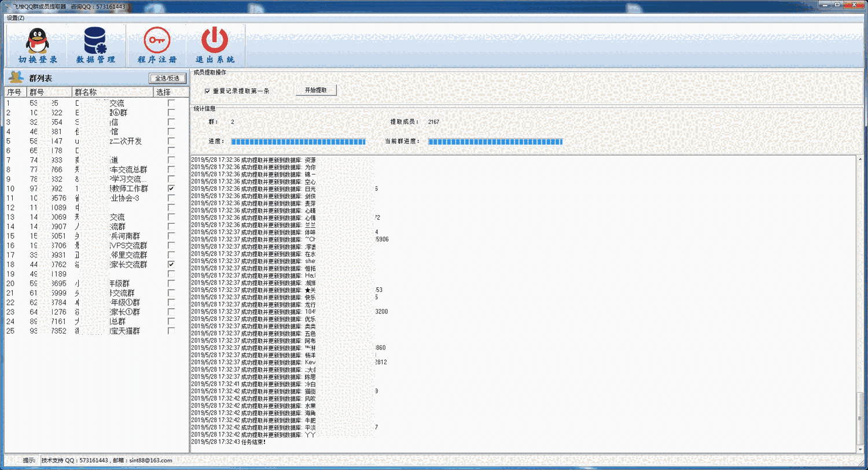Click the 切换登录 penguin icon
The image size is (868, 470).
(38, 40)
